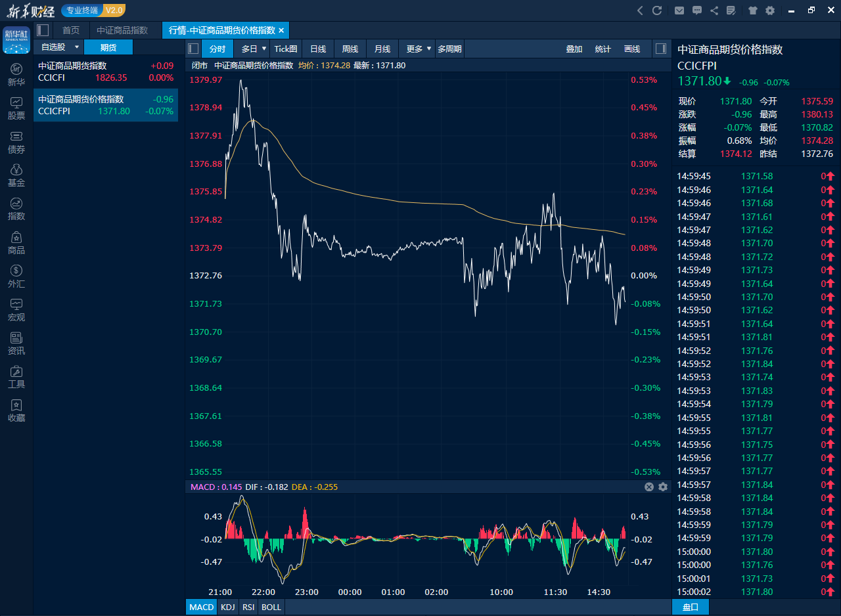Change skin using the shirt icon

click(753, 11)
